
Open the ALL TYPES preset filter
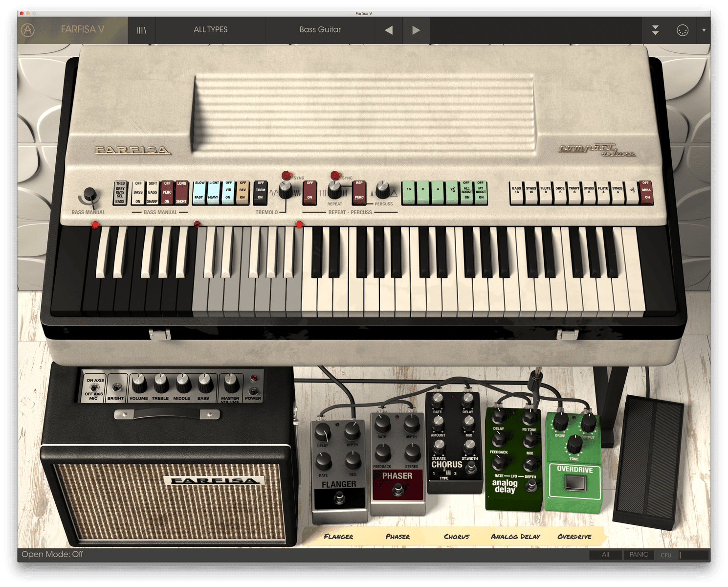210,30
